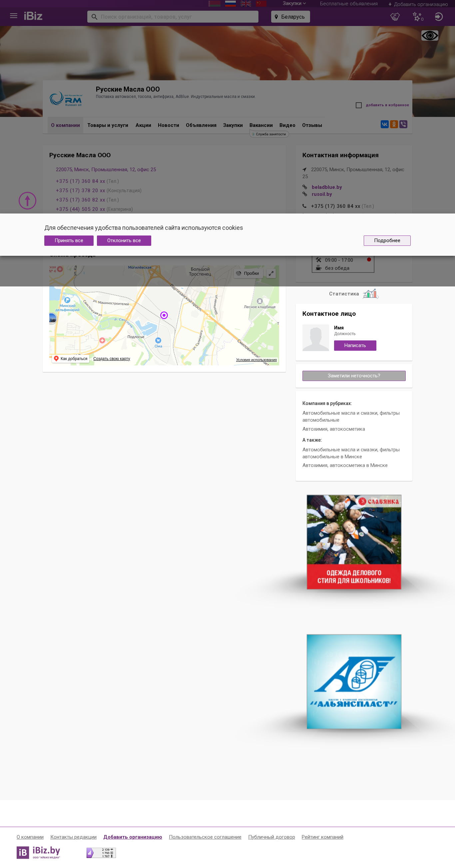The image size is (455, 868).
Task: Open the rusoil.by link
Action: pyautogui.click(x=322, y=195)
